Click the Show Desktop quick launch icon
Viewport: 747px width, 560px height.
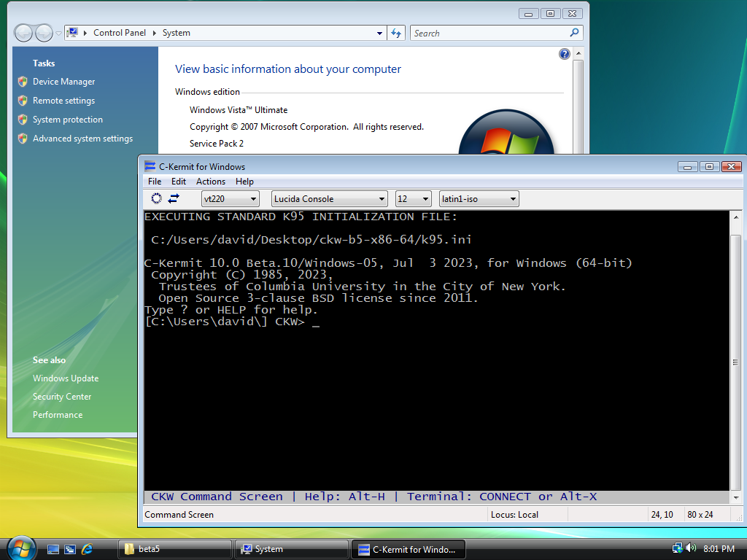click(x=53, y=550)
